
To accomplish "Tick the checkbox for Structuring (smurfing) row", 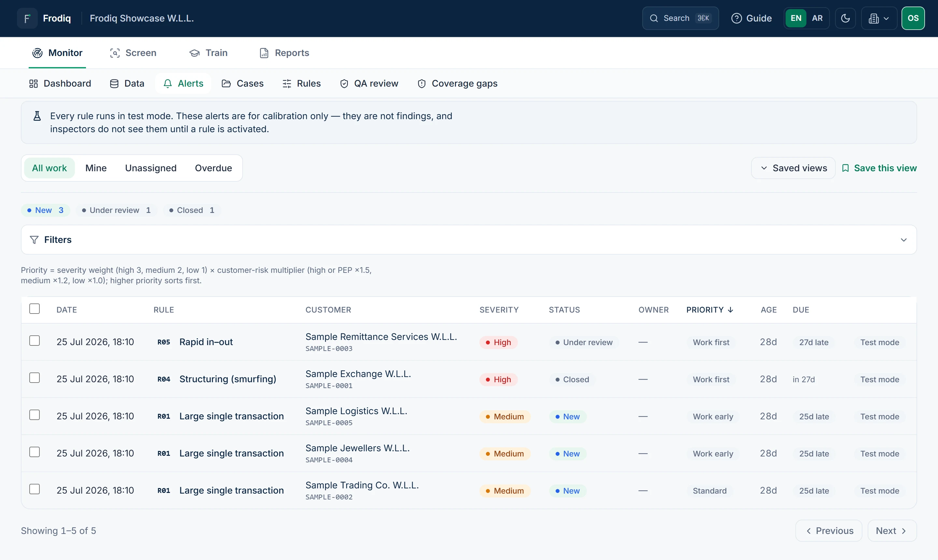I will pyautogui.click(x=34, y=378).
